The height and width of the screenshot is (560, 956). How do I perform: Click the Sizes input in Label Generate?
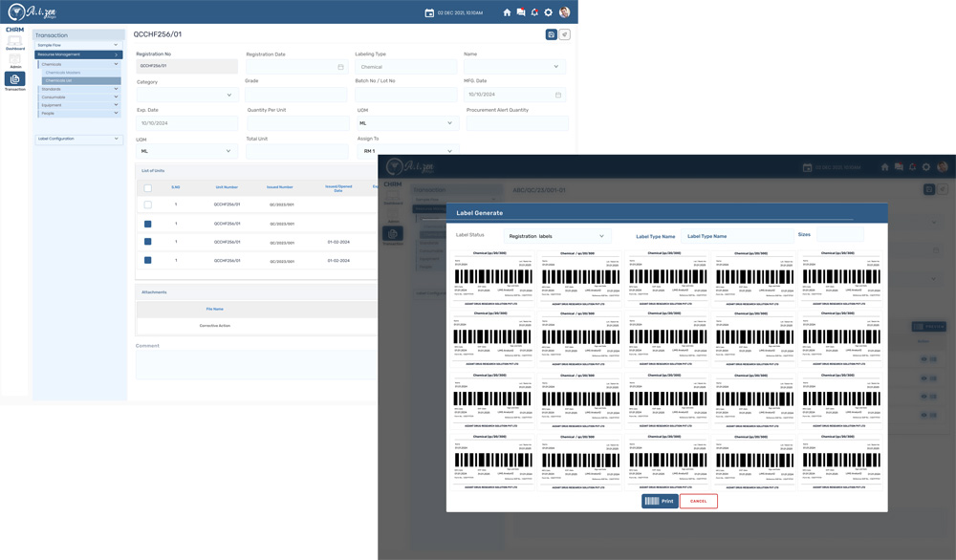point(840,234)
